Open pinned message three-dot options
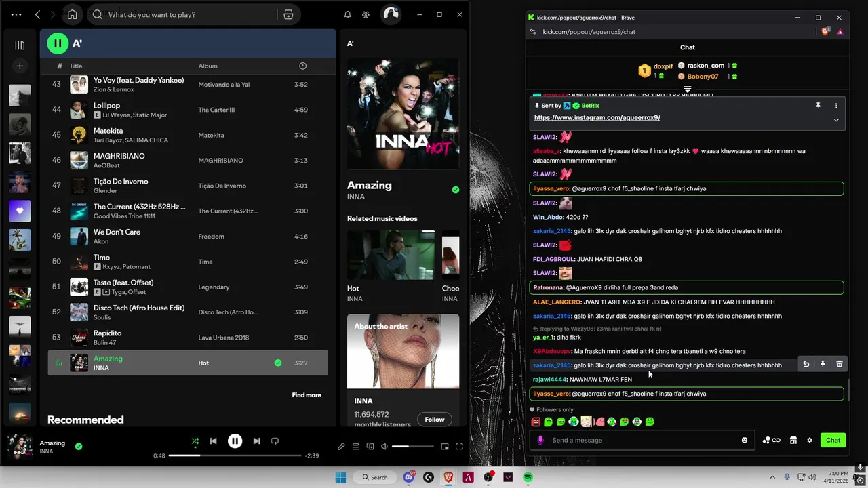The image size is (868, 488). click(836, 106)
